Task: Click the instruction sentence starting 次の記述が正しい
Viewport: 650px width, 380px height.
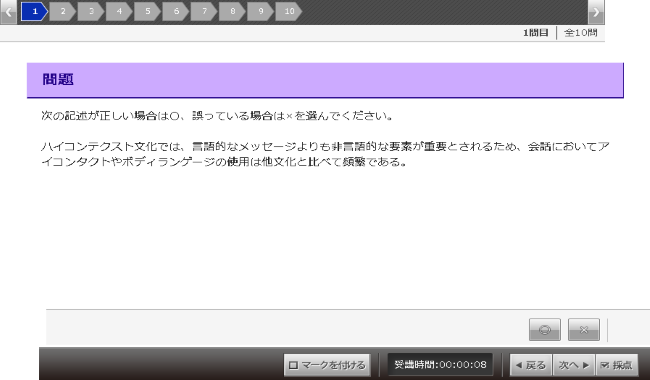Action: click(x=217, y=116)
